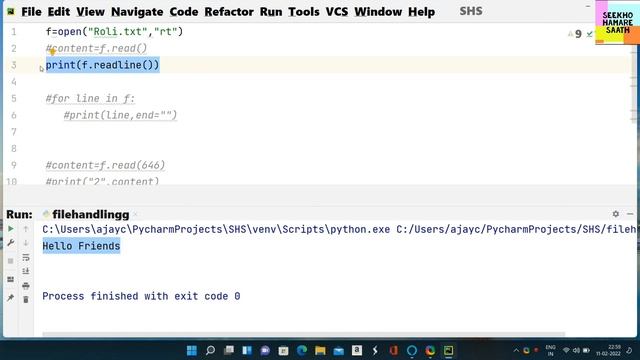640x360 pixels.
Task: Close the filehandlingg run tab
Action: pyautogui.click(x=135, y=214)
